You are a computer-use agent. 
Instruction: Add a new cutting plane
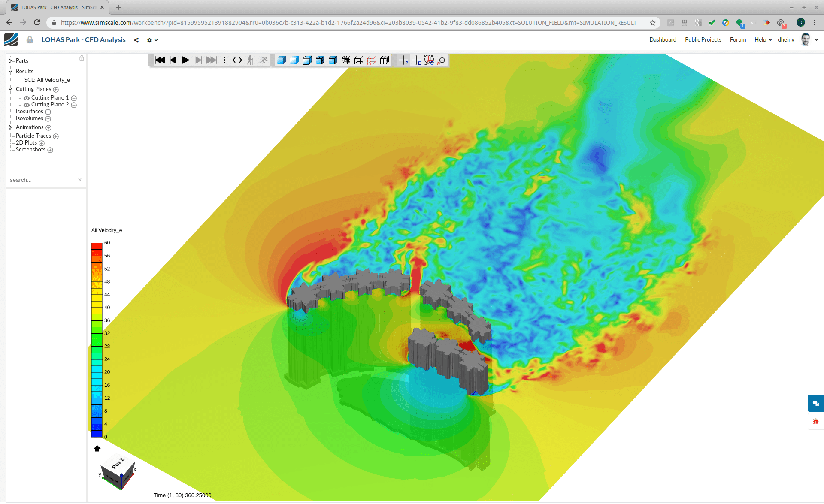(x=56, y=90)
